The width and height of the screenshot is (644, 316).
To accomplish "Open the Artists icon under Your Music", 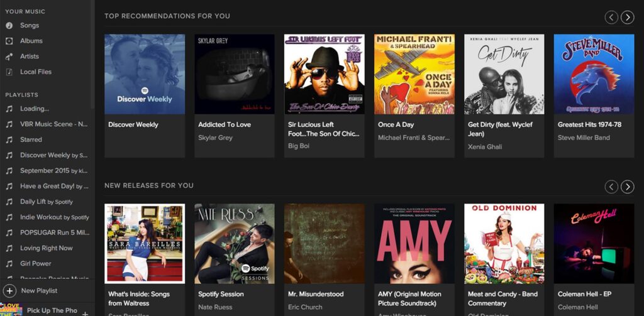I will click(9, 57).
